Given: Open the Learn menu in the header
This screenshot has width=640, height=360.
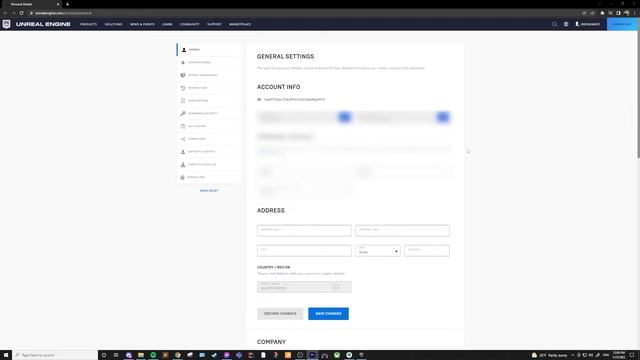Looking at the screenshot, I should pos(167,24).
